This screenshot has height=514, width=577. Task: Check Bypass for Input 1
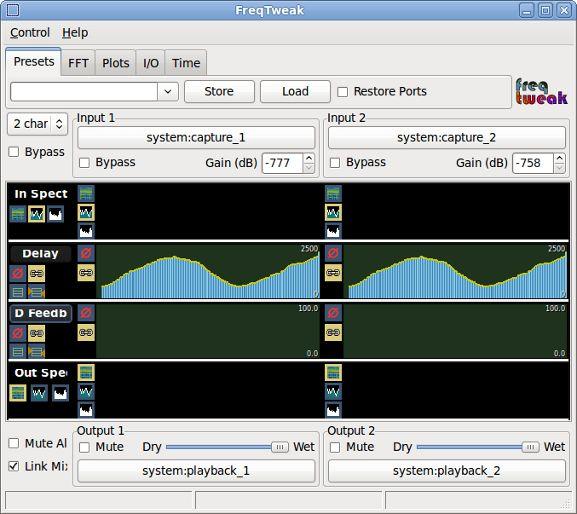tap(84, 163)
